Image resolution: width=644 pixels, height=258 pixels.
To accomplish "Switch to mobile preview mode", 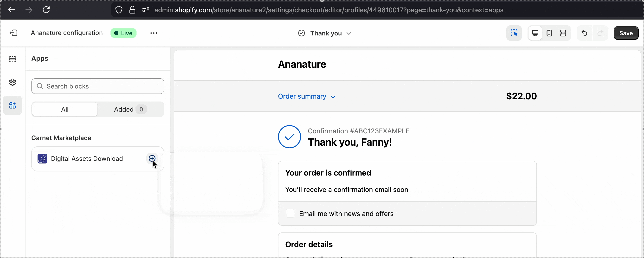I will 549,33.
